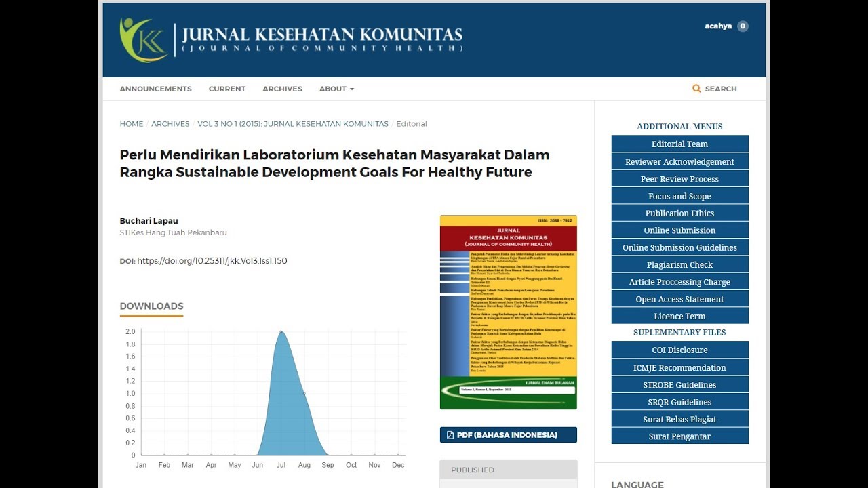Open the Open Access Statement page

coord(680,299)
